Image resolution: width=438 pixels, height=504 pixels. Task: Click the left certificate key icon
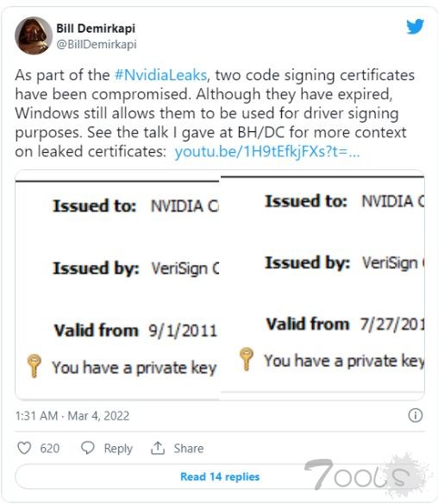34,366
